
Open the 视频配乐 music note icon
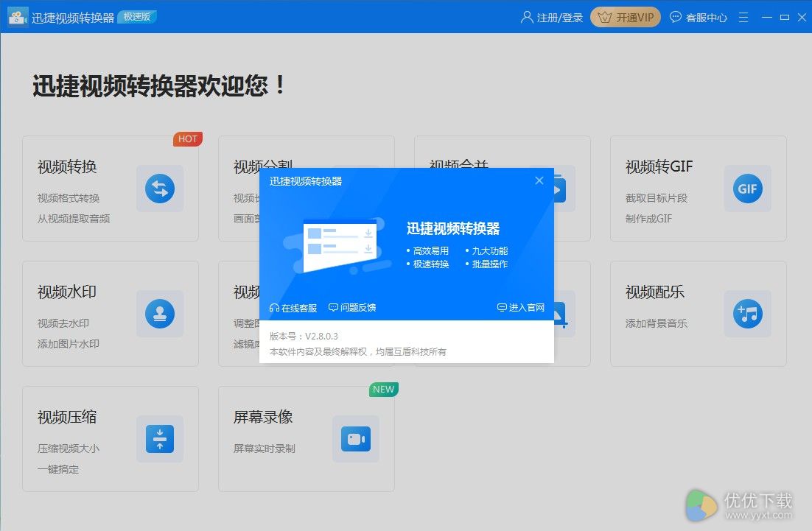point(747,314)
